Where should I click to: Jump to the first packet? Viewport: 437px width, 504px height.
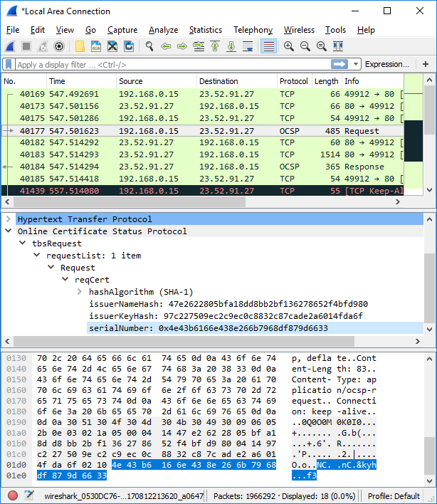215,46
